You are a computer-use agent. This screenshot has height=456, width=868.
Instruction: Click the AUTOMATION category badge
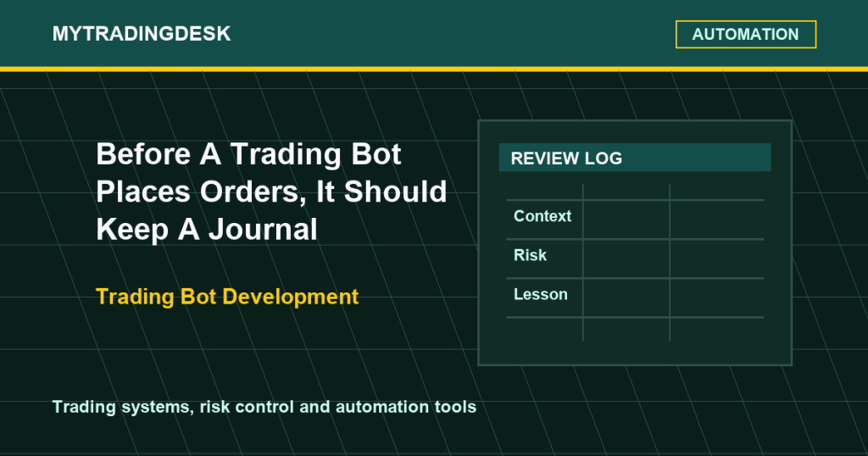tap(746, 34)
